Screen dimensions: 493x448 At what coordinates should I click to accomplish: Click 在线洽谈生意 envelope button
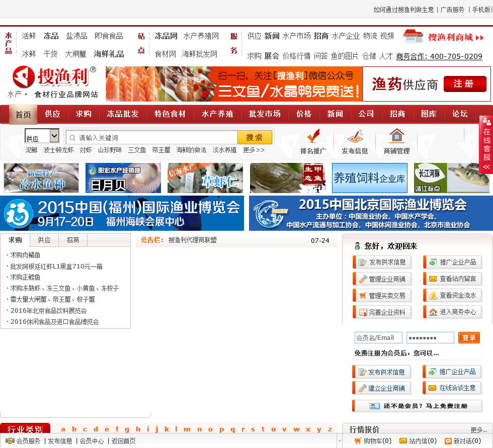tap(452, 388)
